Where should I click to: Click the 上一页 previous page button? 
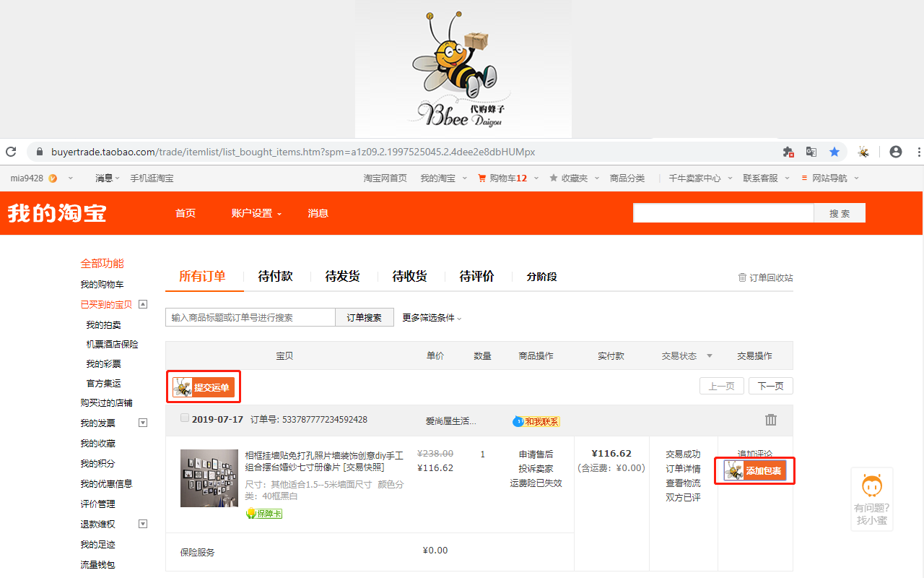click(722, 387)
